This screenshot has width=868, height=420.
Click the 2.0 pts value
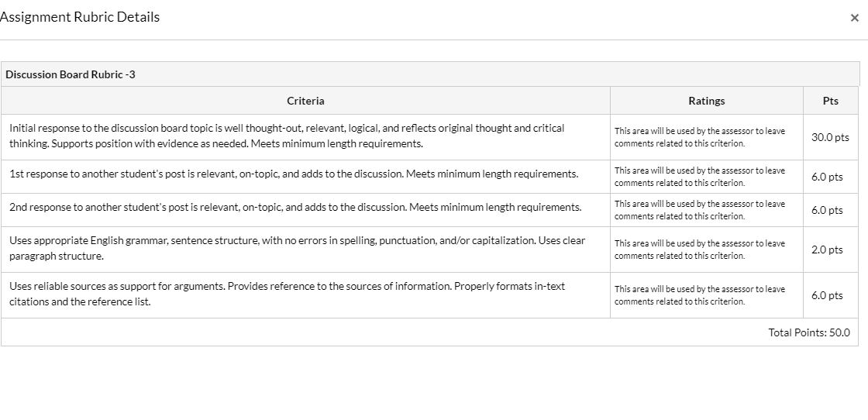[827, 250]
